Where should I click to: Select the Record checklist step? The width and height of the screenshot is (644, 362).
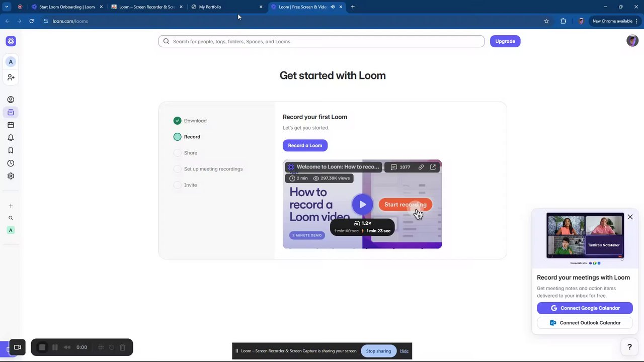(x=187, y=137)
